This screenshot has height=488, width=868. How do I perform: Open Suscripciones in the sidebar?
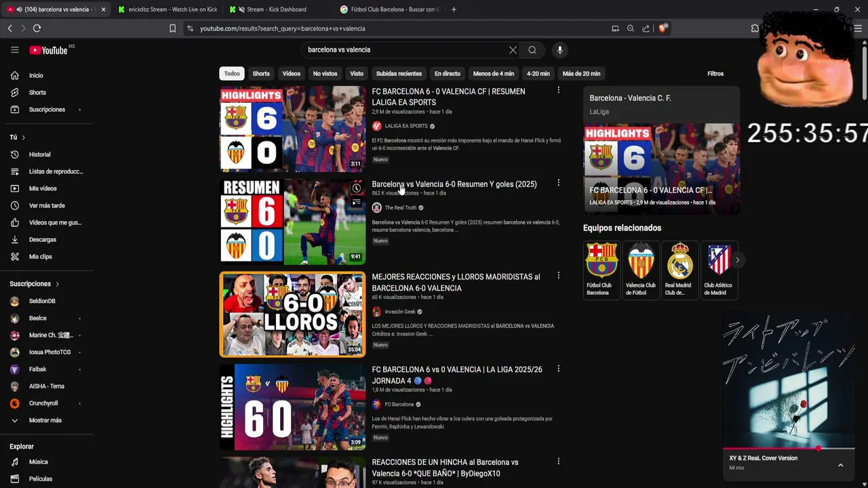point(46,109)
